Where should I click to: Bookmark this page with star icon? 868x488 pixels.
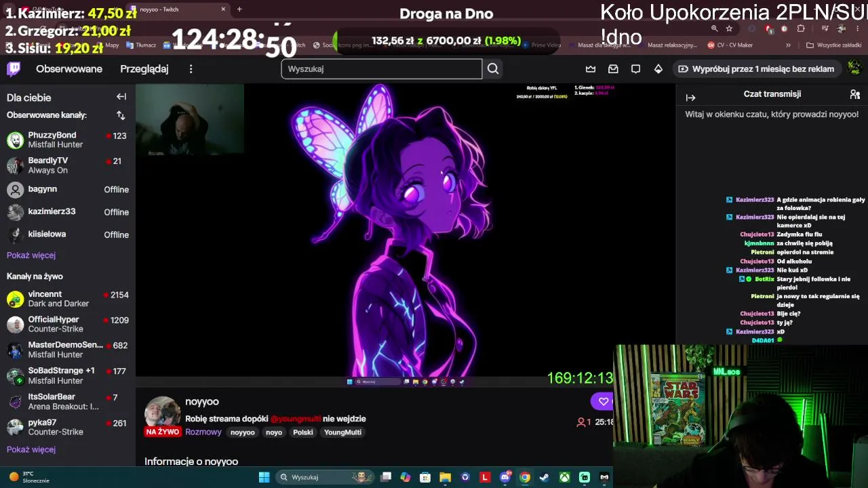click(729, 28)
